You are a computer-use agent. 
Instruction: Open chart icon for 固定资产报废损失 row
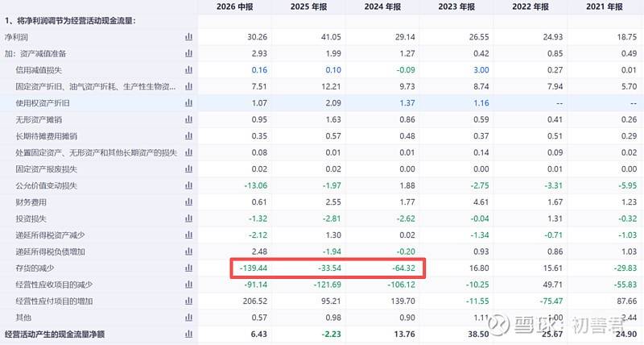(188, 169)
